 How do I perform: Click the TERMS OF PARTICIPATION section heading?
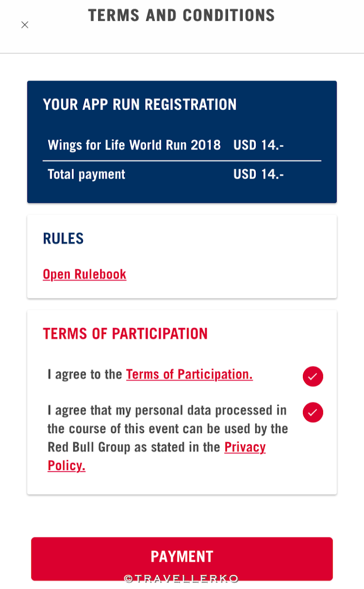[x=125, y=333]
